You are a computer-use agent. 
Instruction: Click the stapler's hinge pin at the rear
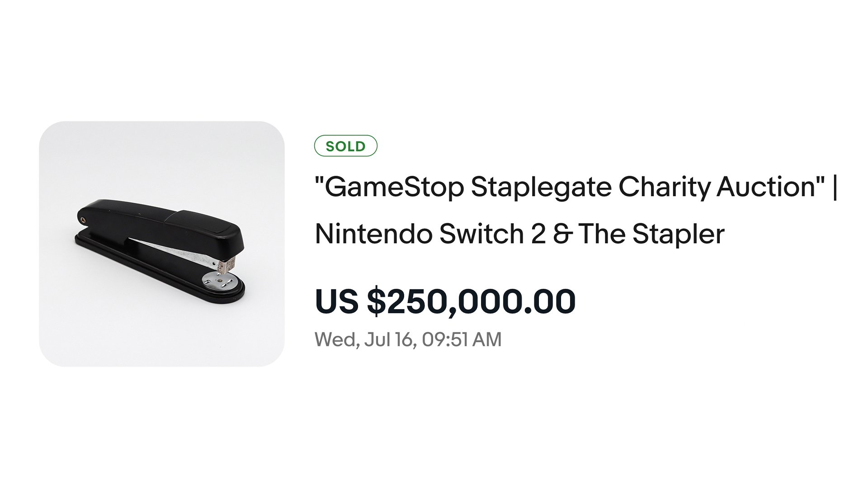[x=83, y=220]
